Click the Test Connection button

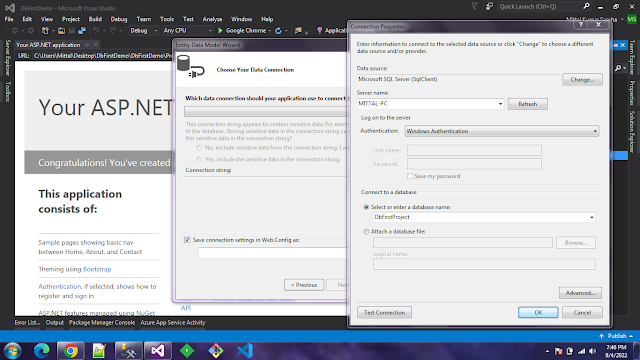coord(384,313)
